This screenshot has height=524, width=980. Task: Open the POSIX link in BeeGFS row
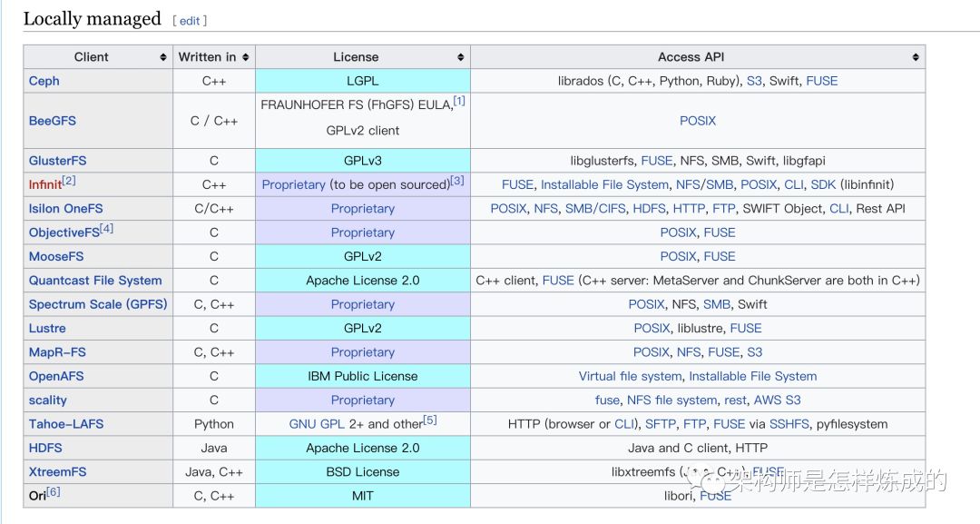click(x=698, y=121)
